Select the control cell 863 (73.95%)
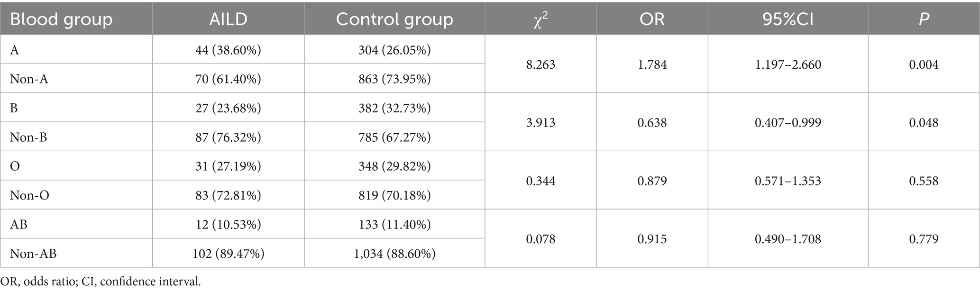 pyautogui.click(x=394, y=79)
